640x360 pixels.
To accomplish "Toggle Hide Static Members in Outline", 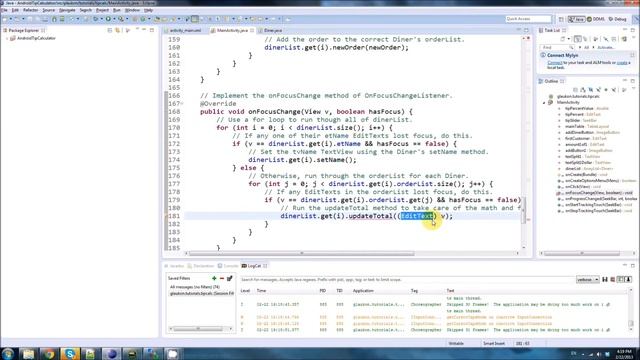I will click(598, 90).
